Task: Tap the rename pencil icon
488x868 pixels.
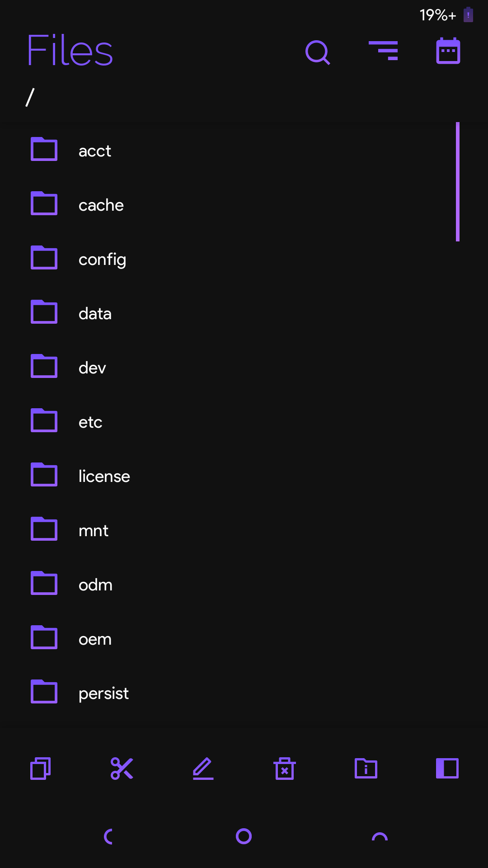Action: [203, 769]
